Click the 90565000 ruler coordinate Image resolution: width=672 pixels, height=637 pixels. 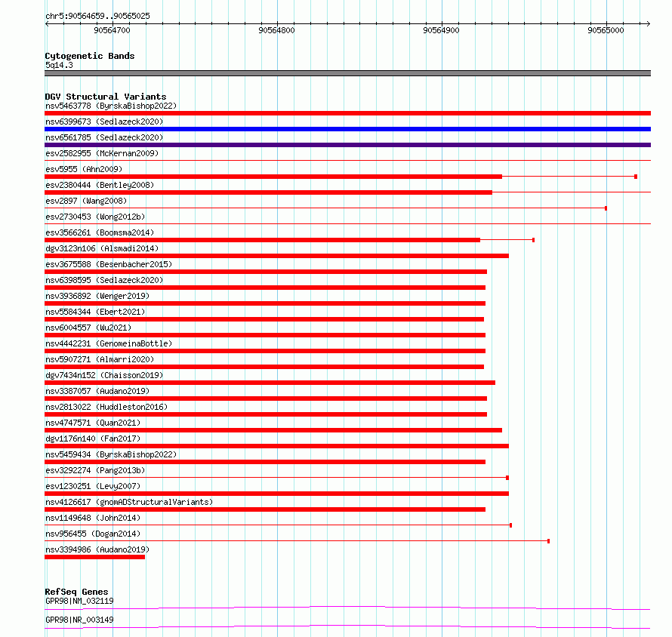(x=606, y=30)
